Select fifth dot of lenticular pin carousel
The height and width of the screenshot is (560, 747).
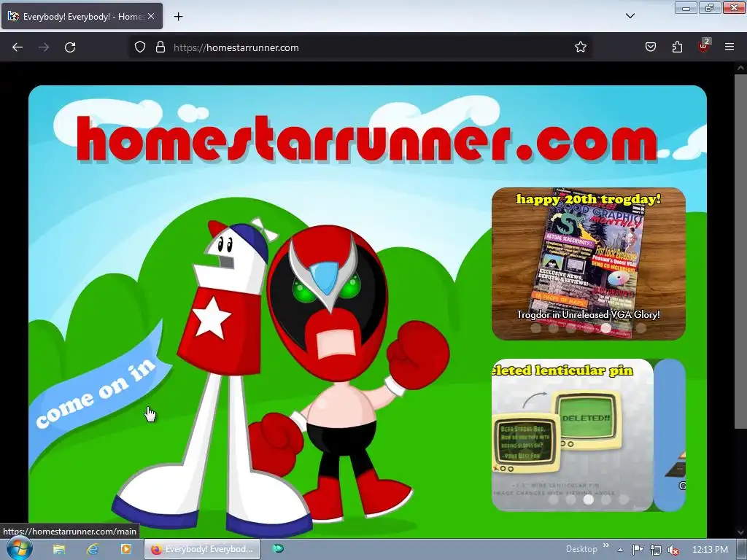[623, 499]
